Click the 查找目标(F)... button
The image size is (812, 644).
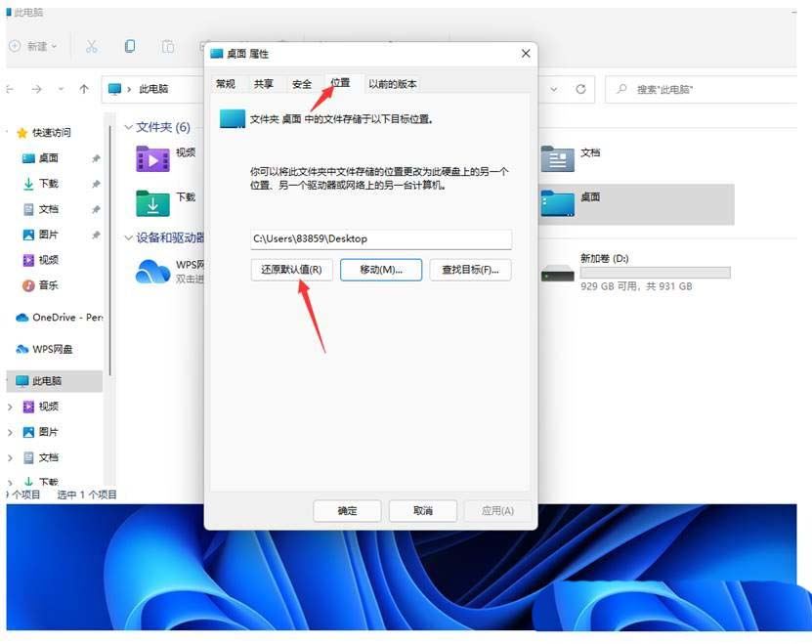(x=470, y=270)
